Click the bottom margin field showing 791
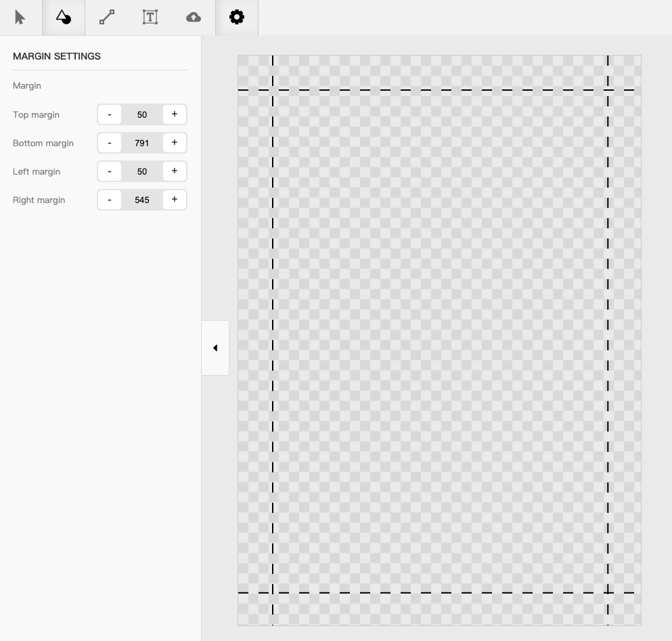Screen dimensions: 672x641 tap(141, 142)
